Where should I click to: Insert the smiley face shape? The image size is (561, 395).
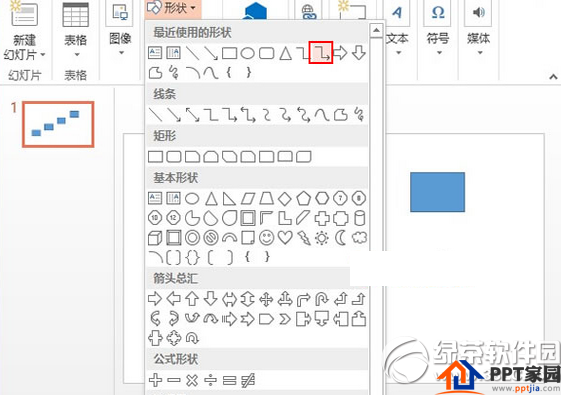pyautogui.click(x=267, y=238)
